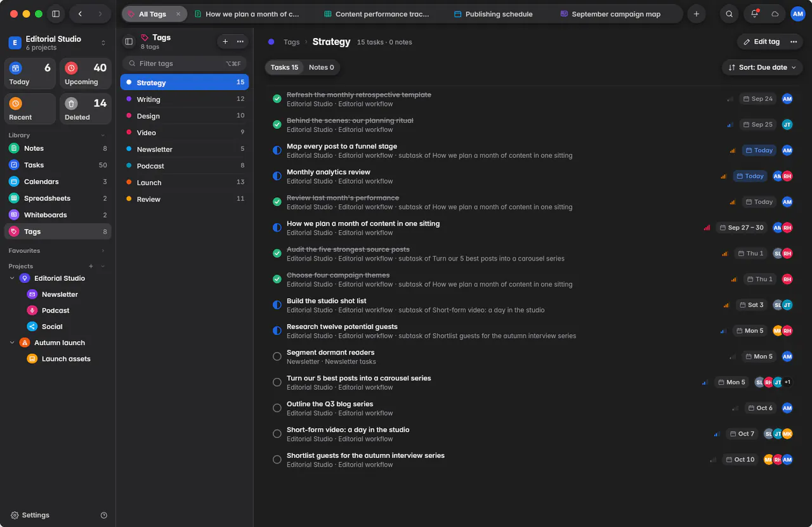Open Spreadsheets in the Library

[58, 198]
